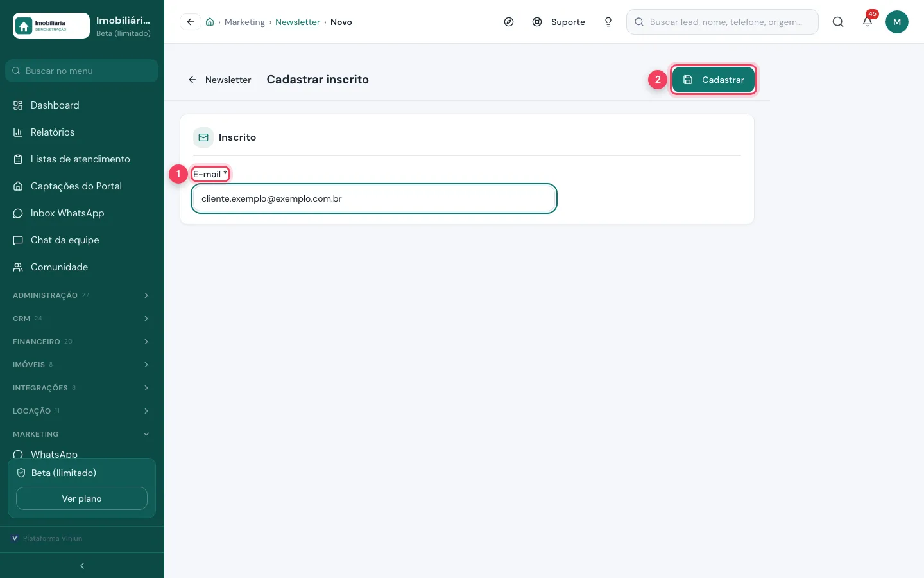Click the home breadcrumb icon
The image size is (924, 578).
(210, 22)
